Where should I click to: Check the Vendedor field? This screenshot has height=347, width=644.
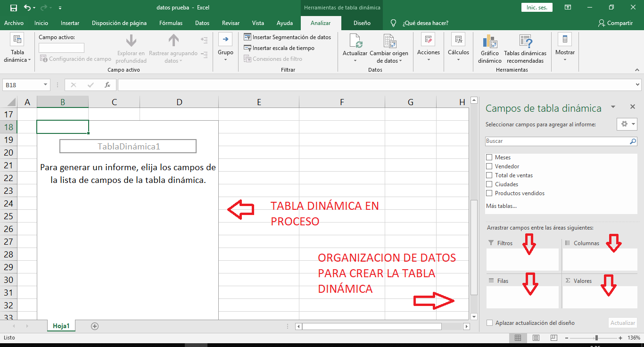pyautogui.click(x=488, y=166)
